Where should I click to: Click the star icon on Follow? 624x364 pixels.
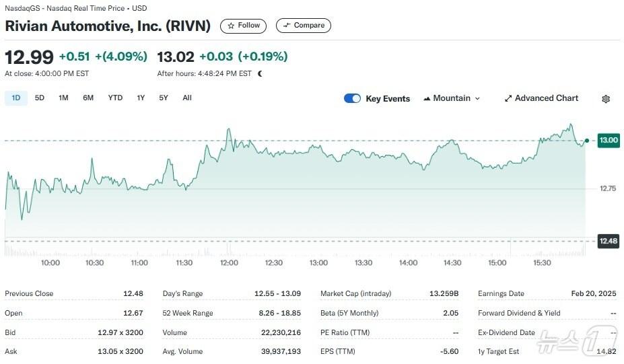click(x=232, y=26)
